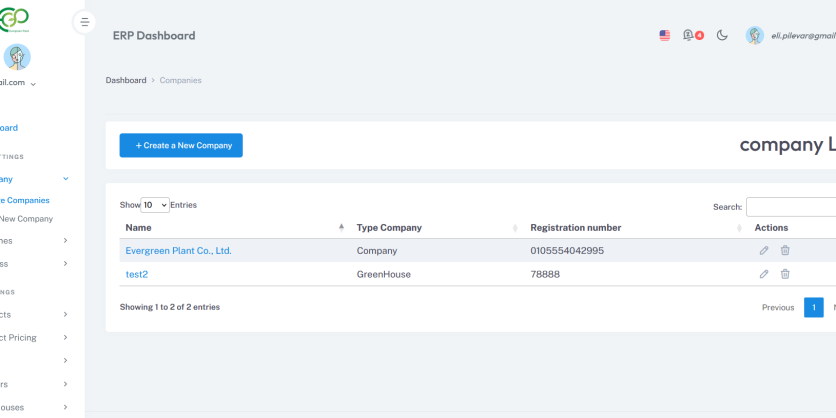Screen dimensions: 836x418
Task: Edit the test2 company row
Action: (763, 274)
